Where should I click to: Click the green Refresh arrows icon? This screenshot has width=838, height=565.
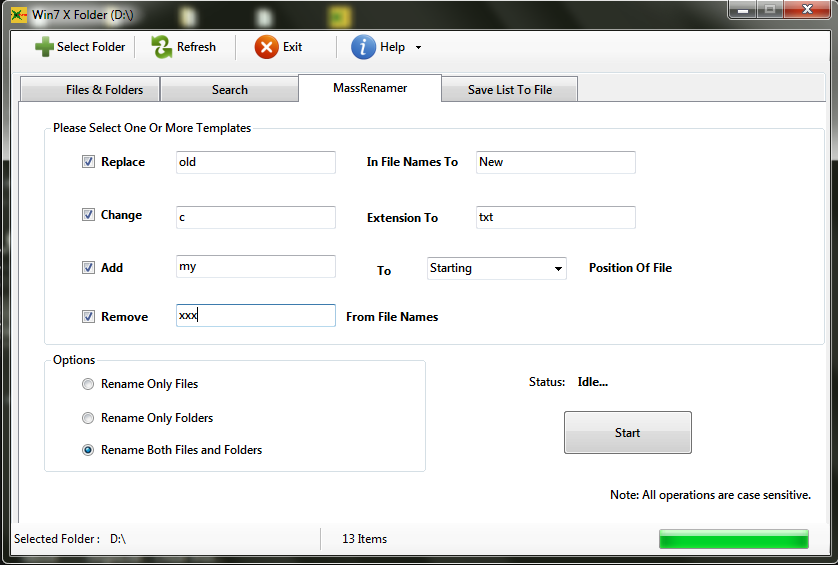(x=161, y=47)
